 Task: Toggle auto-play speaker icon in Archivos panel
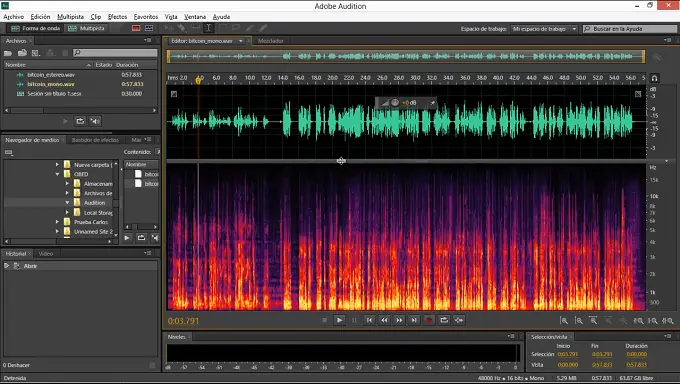[95, 121]
